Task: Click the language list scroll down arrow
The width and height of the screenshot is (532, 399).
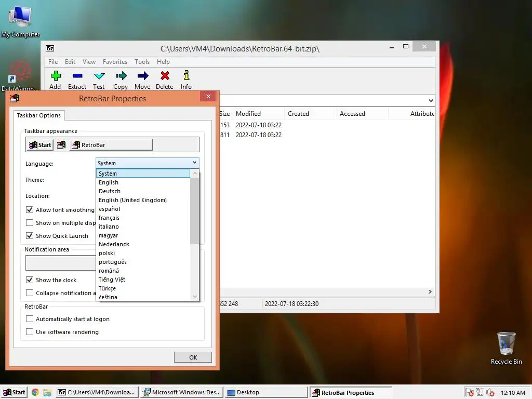Action: click(x=195, y=297)
